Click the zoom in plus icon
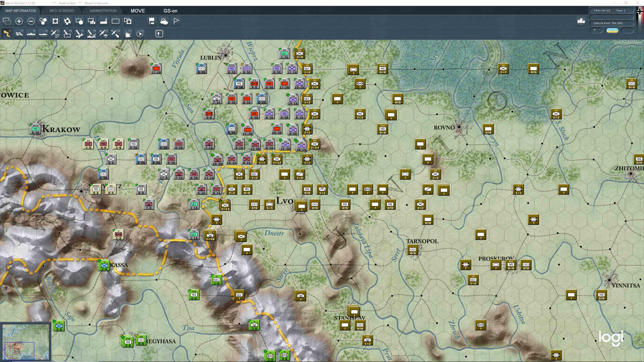Screen dimensions: 644x362 [19, 21]
